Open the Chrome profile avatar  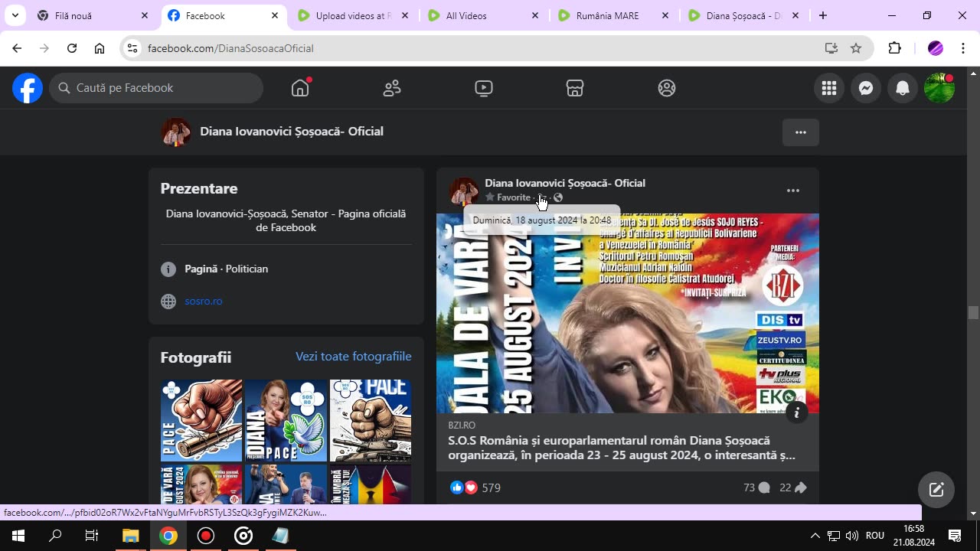936,48
